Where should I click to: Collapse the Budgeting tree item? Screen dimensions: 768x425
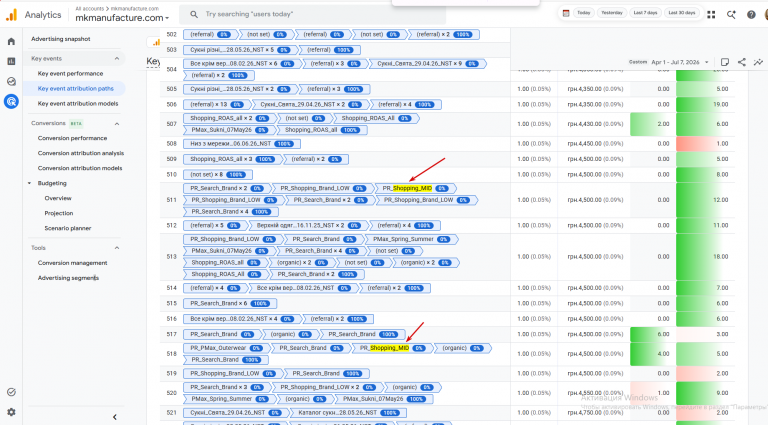coord(29,183)
